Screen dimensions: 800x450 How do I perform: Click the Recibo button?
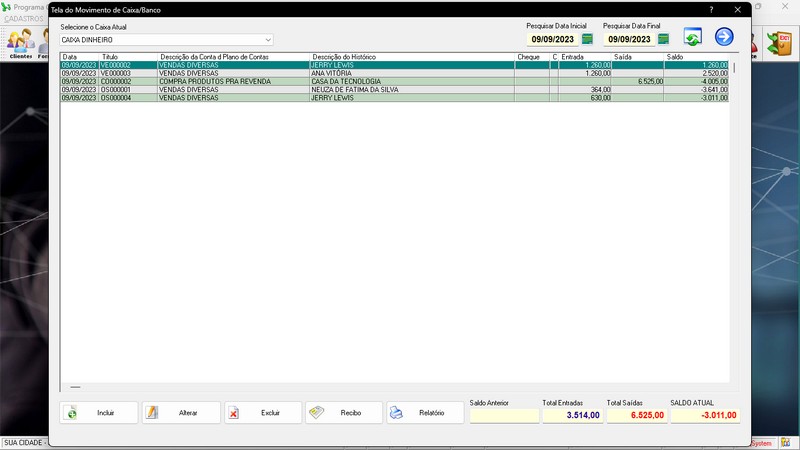coord(344,413)
